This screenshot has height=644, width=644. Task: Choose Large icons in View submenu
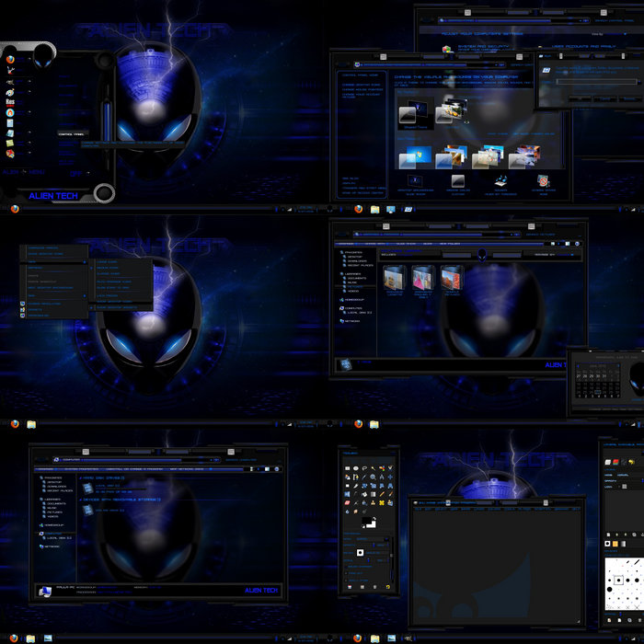click(x=107, y=261)
